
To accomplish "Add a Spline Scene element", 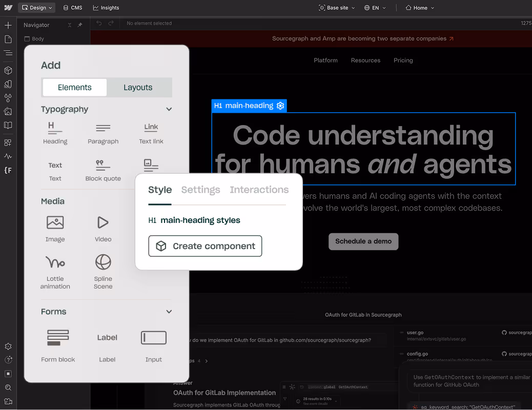I will click(x=103, y=272).
